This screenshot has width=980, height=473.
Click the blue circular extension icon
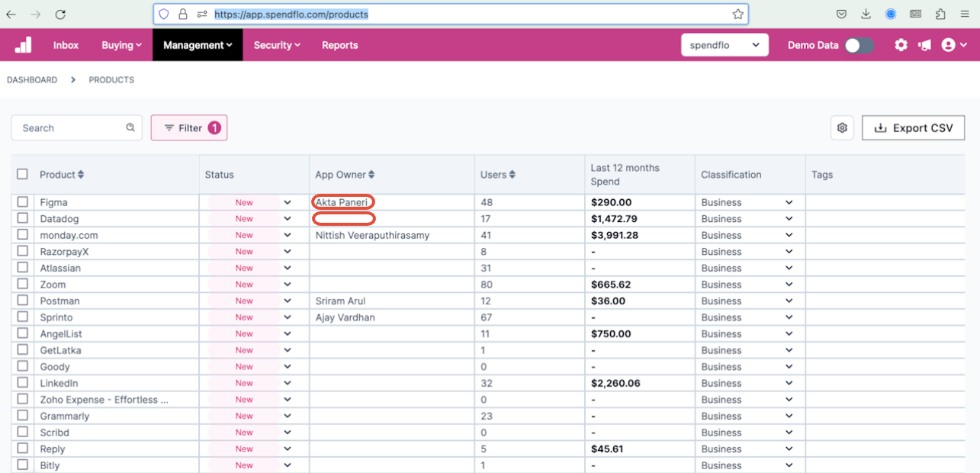[891, 14]
